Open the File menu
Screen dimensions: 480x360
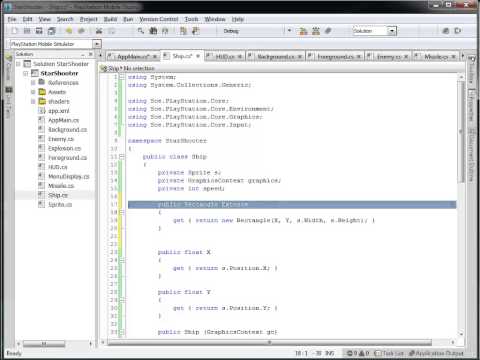pyautogui.click(x=12, y=19)
